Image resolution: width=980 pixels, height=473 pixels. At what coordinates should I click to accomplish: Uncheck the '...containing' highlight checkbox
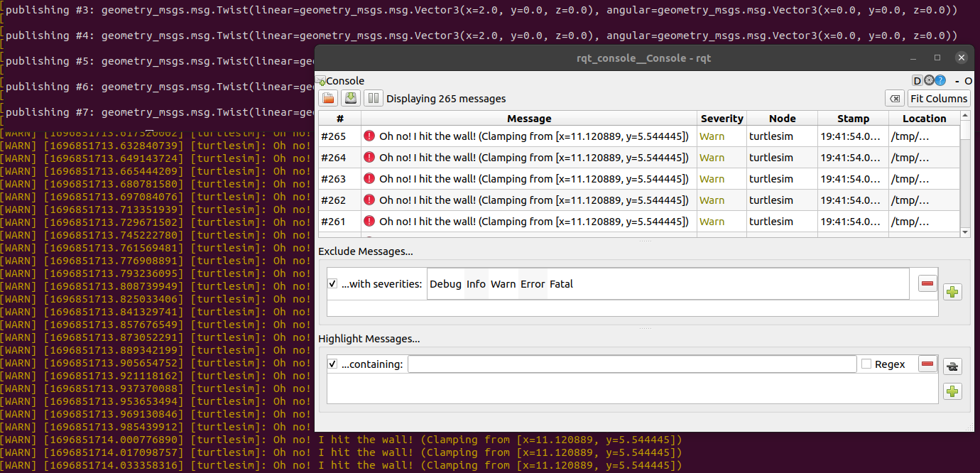[332, 364]
